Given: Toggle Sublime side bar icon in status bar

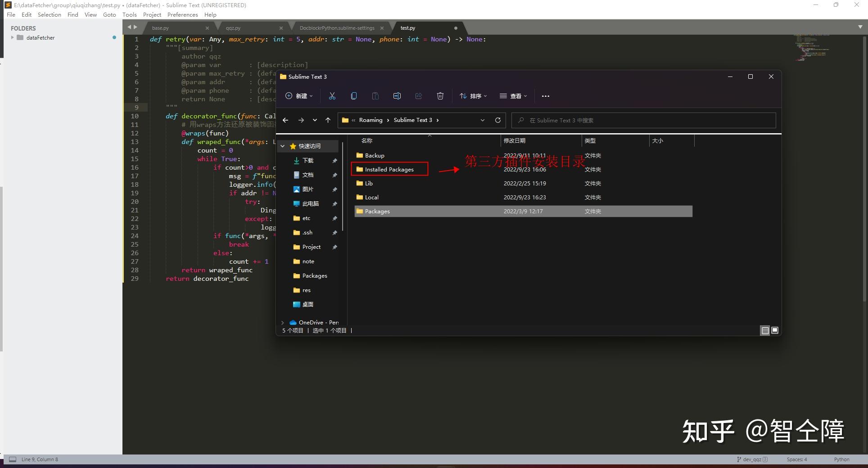Looking at the screenshot, I should pyautogui.click(x=13, y=459).
